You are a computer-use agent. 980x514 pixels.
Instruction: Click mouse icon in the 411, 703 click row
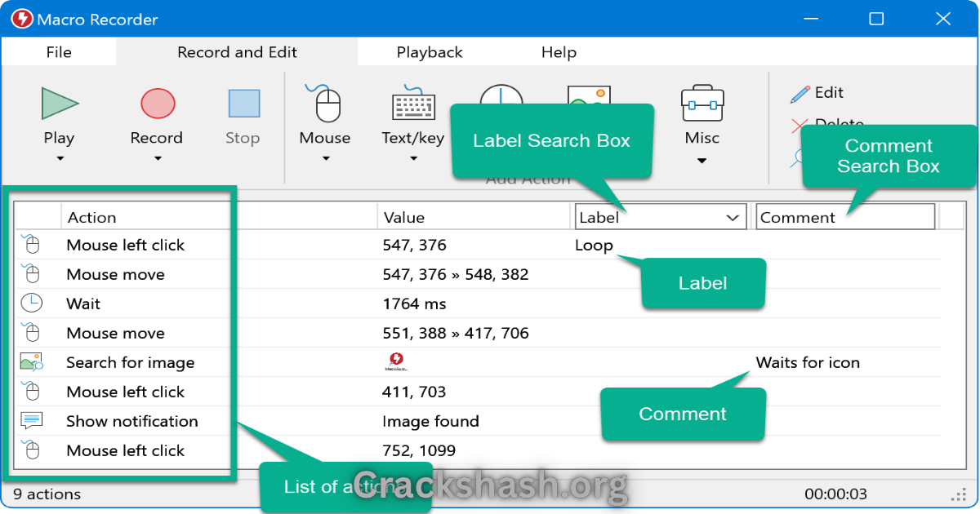[30, 392]
